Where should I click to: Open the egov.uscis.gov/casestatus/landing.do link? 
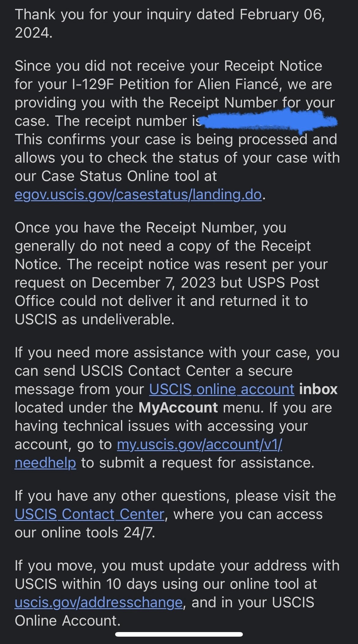pyautogui.click(x=138, y=195)
